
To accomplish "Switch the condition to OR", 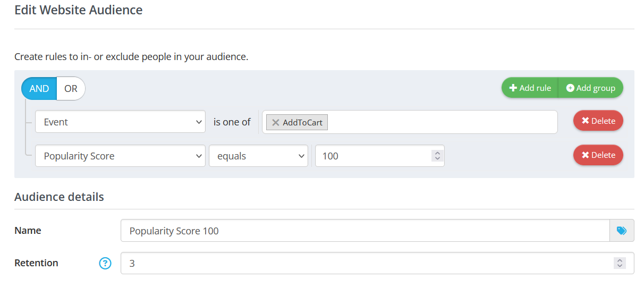I will pos(71,89).
